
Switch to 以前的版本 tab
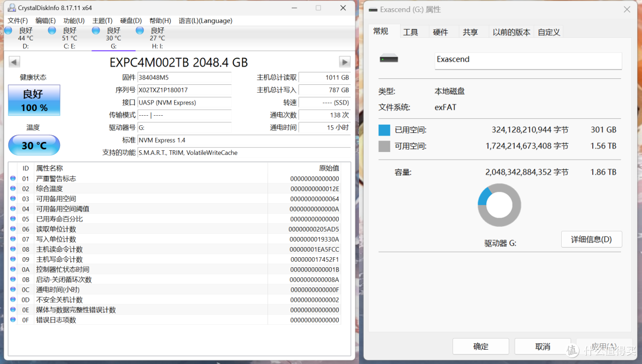(511, 32)
